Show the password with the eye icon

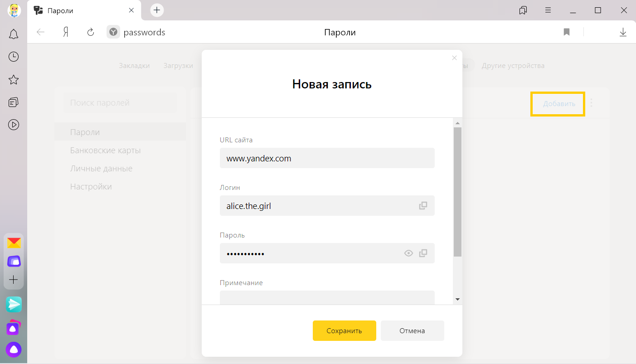tap(408, 253)
